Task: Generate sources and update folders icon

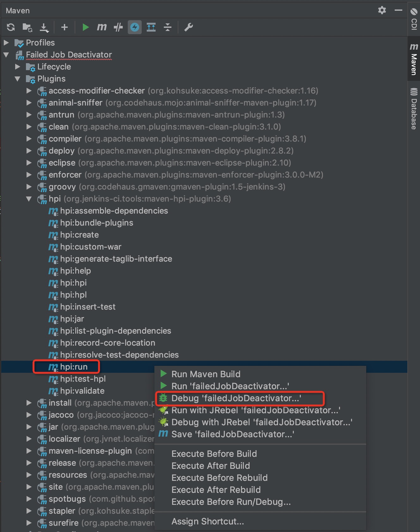Action: point(27,27)
